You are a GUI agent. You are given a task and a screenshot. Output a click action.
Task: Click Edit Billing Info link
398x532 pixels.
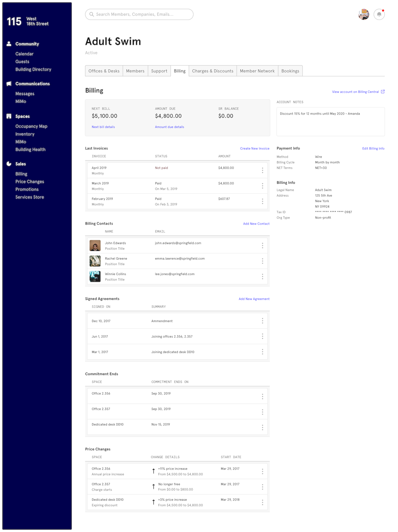(373, 149)
